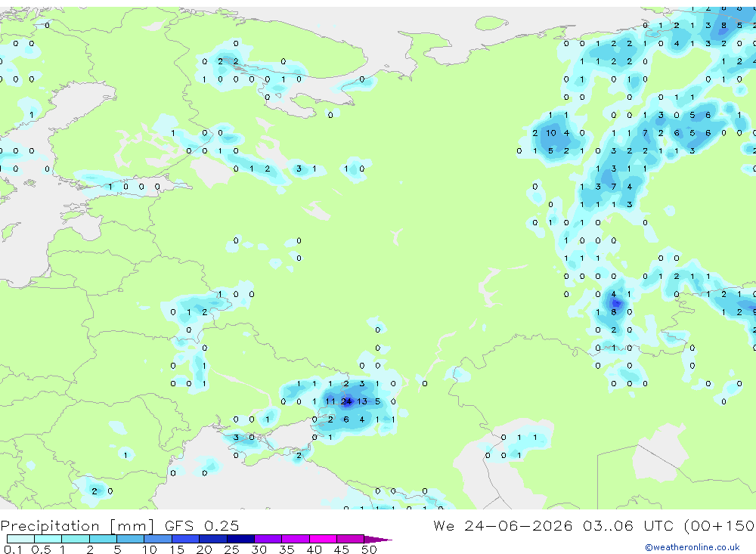
Task: Click the 15–20 mm legend color swatch
Action: 185,539
